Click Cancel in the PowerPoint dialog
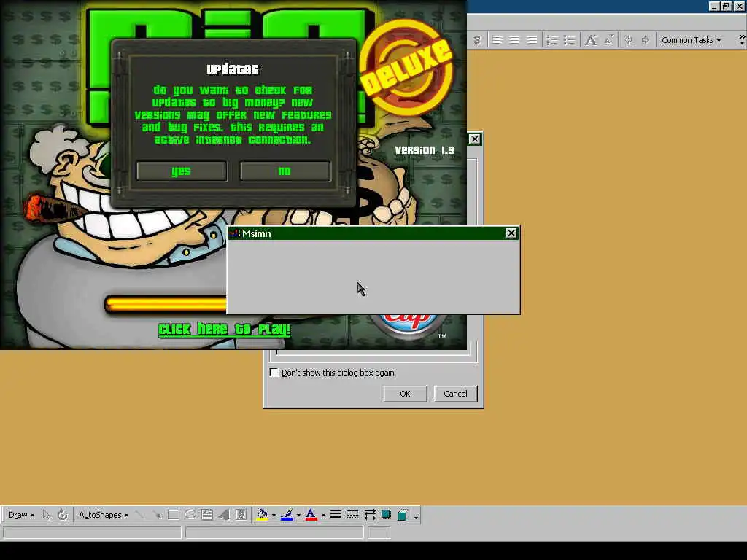 point(455,394)
